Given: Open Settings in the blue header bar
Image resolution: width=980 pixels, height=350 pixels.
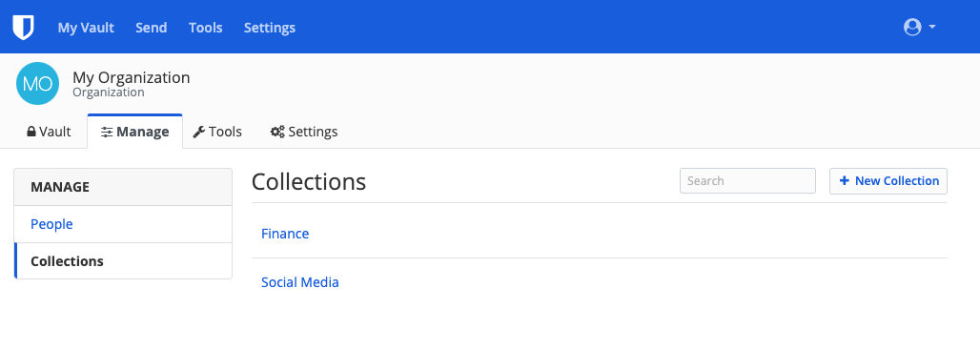Looking at the screenshot, I should (270, 28).
